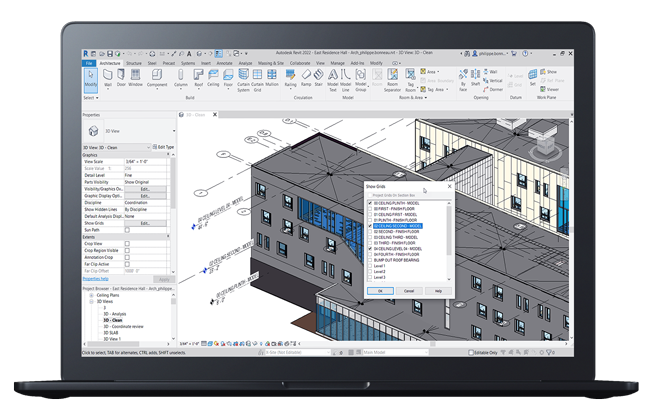
Task: Click the Show Grids list scrollbar
Action: coord(449,229)
